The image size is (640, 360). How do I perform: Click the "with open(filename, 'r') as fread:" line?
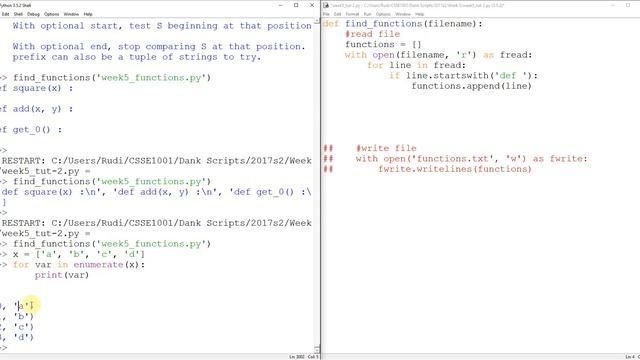[438, 55]
